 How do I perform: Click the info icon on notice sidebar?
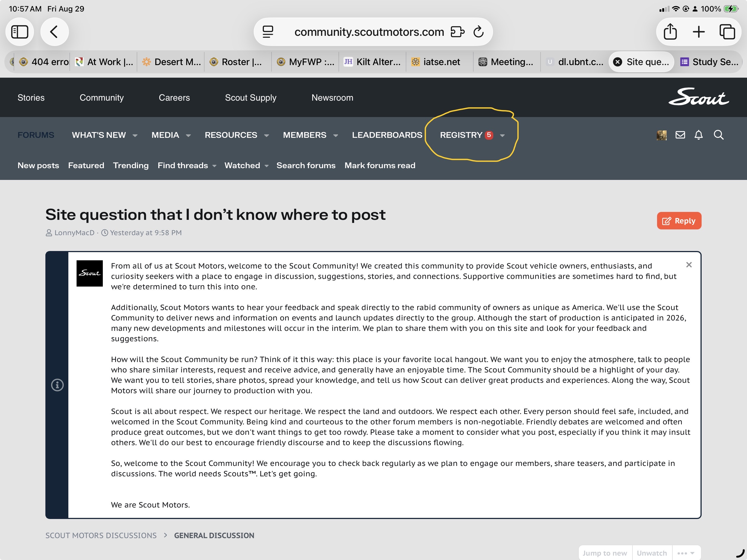[x=57, y=385]
